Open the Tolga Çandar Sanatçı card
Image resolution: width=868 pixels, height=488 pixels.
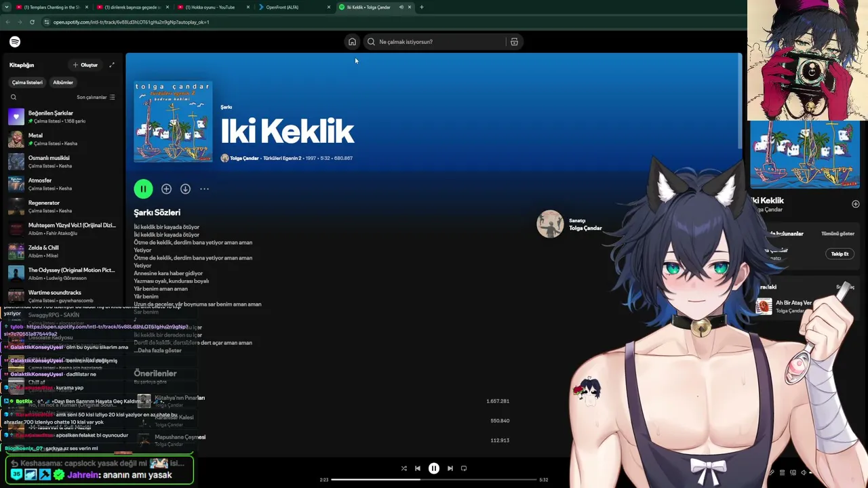pyautogui.click(x=570, y=224)
